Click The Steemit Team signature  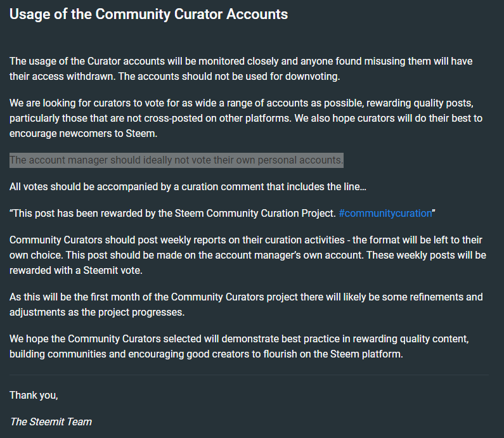[51, 422]
